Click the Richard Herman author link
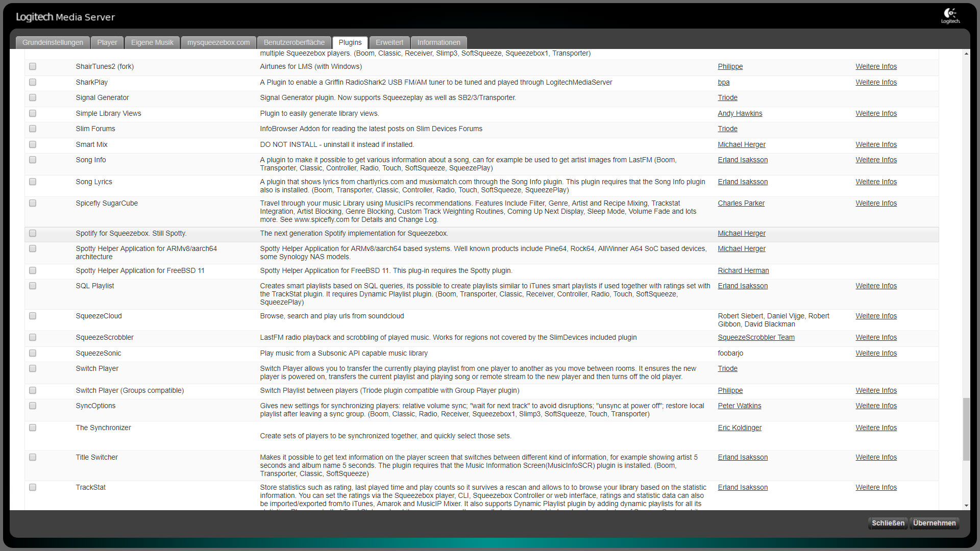 pyautogui.click(x=743, y=270)
